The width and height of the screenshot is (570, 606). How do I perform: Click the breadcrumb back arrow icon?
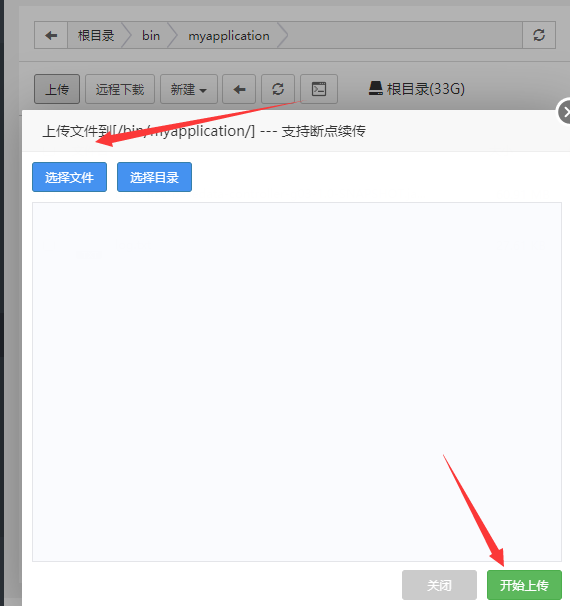pos(51,36)
